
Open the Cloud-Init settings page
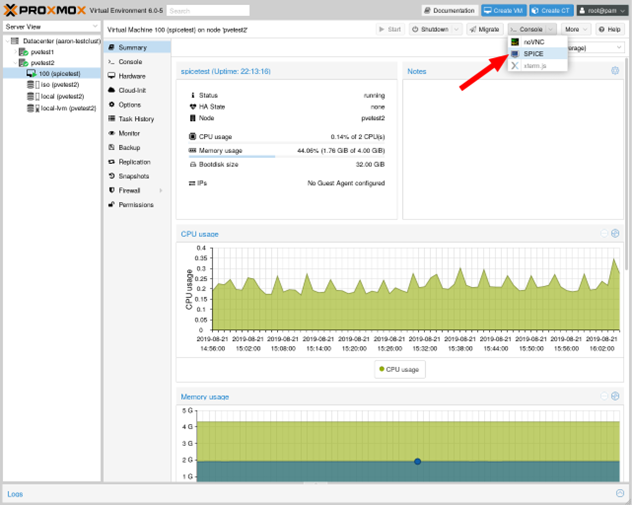[132, 90]
